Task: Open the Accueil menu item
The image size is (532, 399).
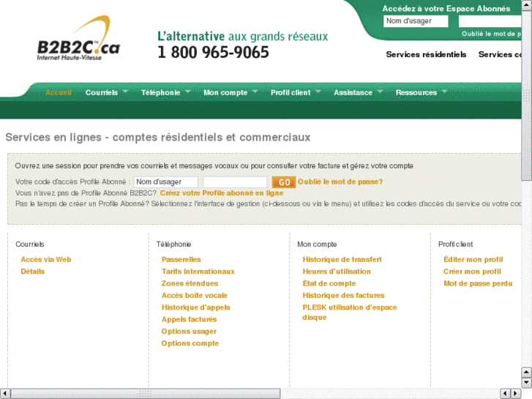Action: click(x=59, y=93)
